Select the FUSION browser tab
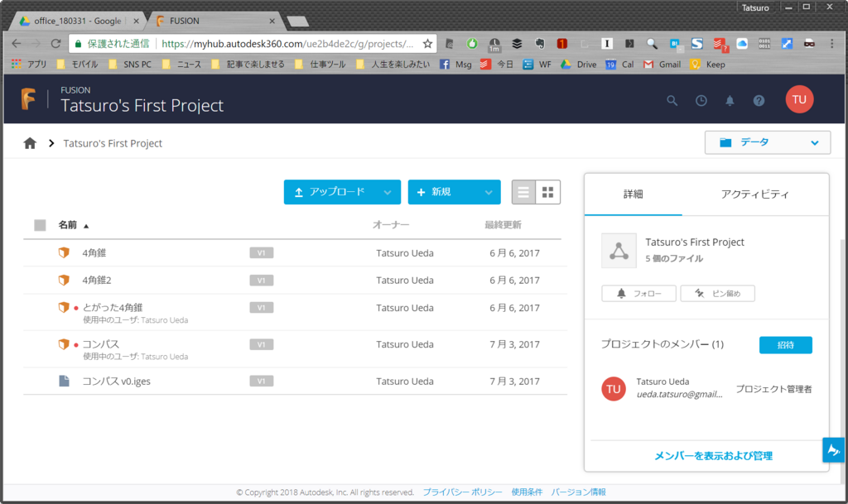The image size is (848, 504). [x=214, y=21]
